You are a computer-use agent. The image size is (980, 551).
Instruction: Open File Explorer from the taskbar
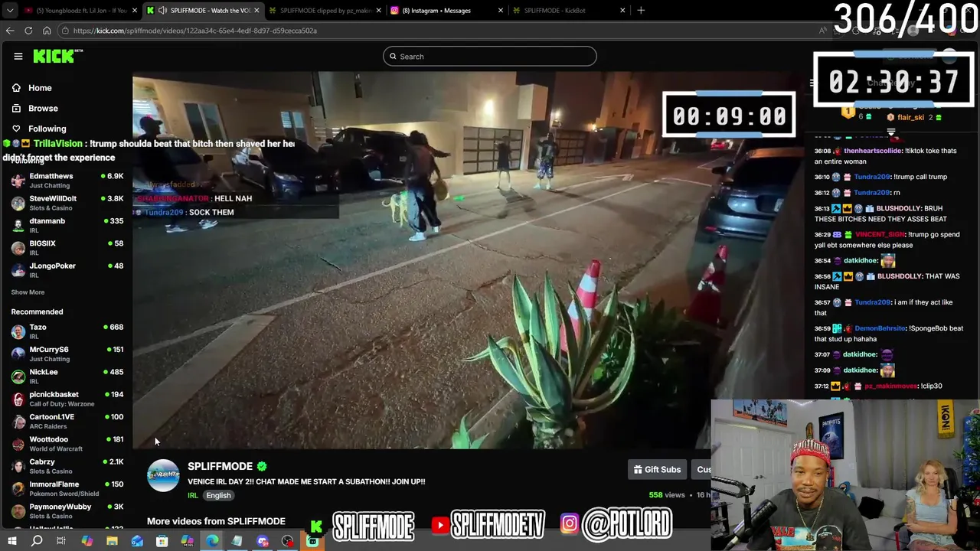tap(112, 541)
